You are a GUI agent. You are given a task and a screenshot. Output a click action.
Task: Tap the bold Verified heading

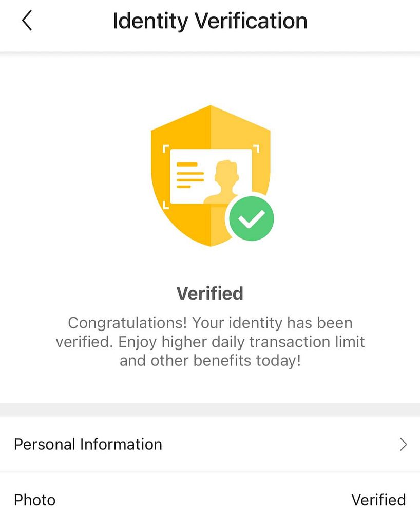[x=210, y=293]
